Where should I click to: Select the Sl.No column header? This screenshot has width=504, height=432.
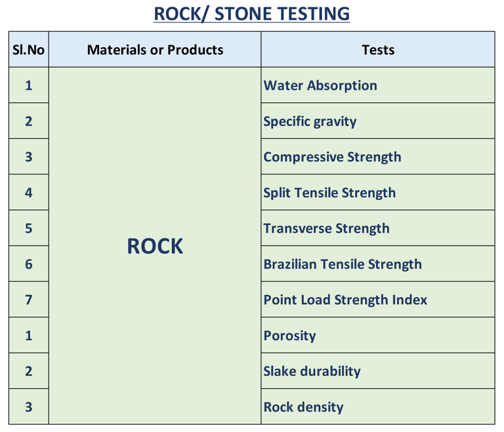pos(28,50)
